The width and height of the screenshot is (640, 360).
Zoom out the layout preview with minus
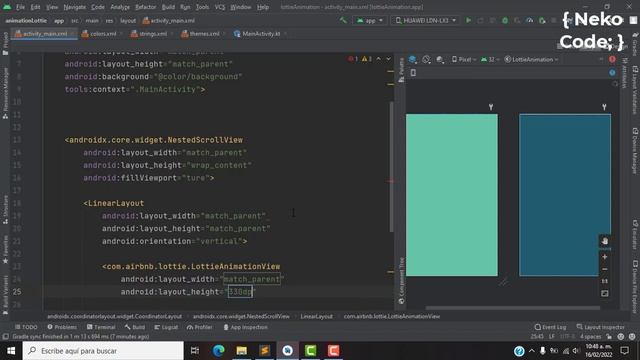point(605,269)
